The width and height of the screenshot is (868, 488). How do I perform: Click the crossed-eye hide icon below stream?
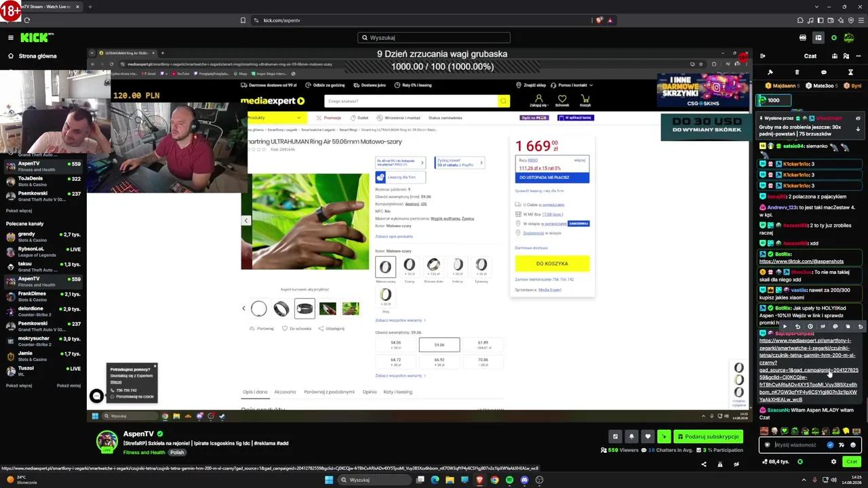pyautogui.click(x=736, y=464)
